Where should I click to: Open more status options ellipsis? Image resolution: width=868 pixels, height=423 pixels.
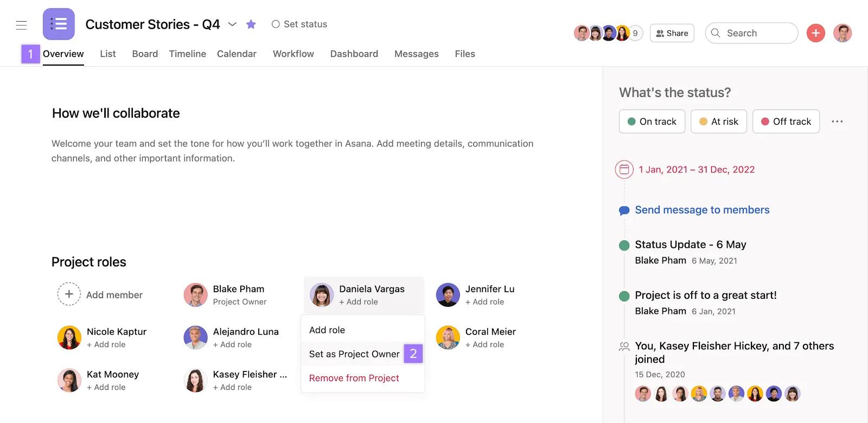(837, 121)
